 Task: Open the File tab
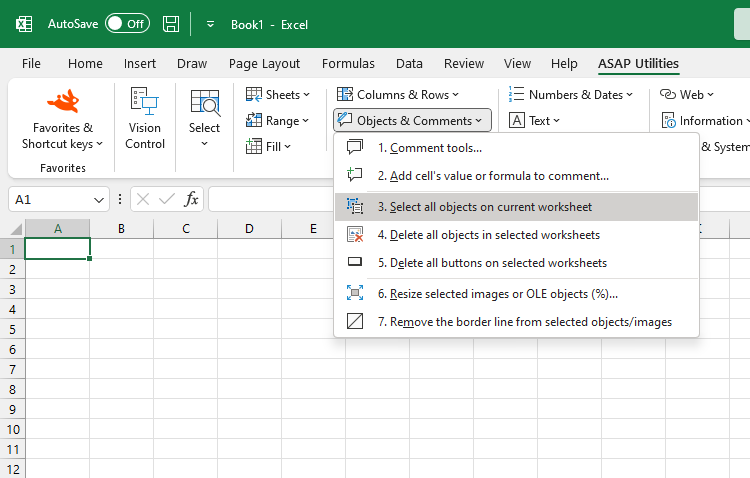pos(31,64)
